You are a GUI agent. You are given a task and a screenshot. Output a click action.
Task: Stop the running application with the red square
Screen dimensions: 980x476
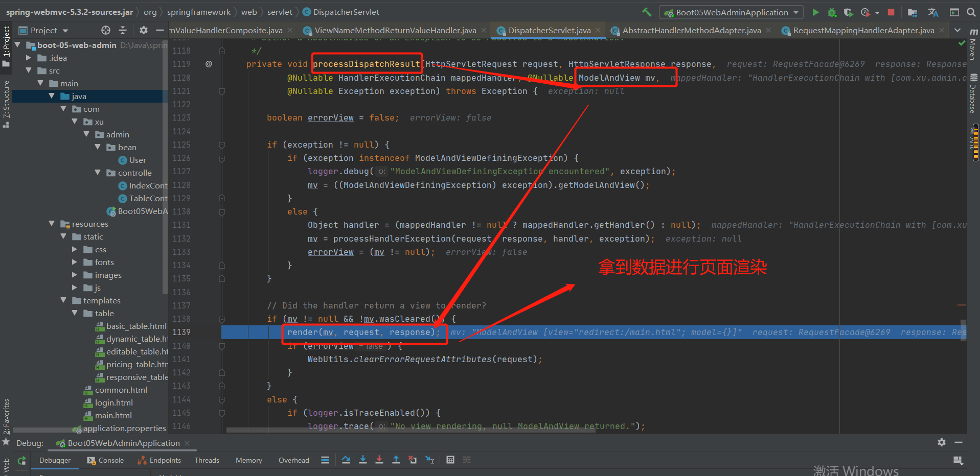tap(891, 12)
